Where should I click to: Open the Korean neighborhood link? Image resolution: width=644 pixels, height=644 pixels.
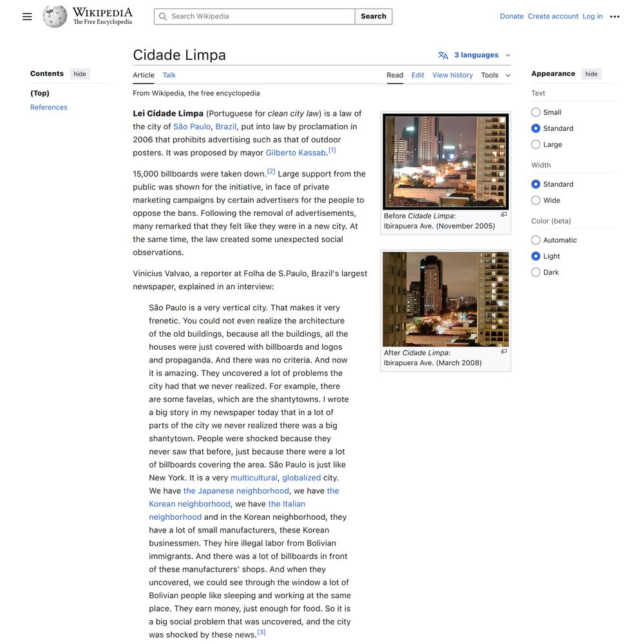point(189,504)
